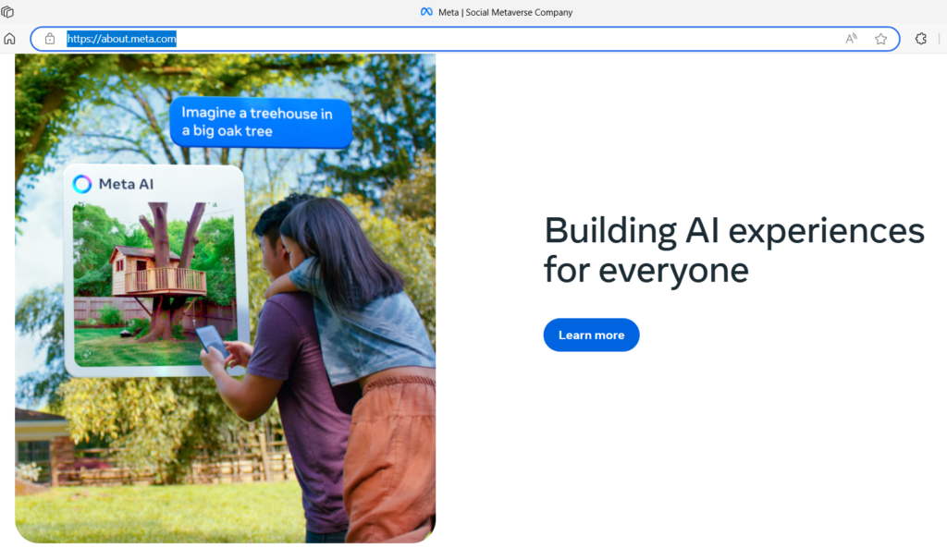Click the Home icon in the browser
947x560 pixels.
tap(10, 39)
